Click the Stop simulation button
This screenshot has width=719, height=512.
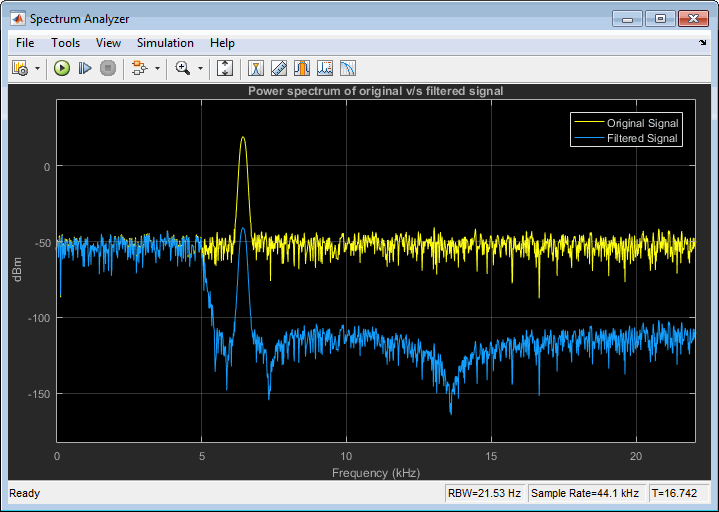tap(108, 68)
